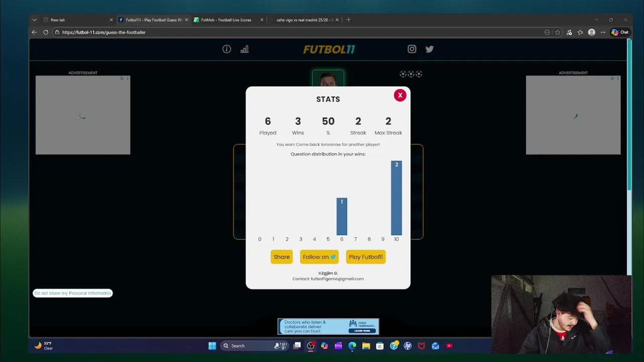Open the Settings and more ellipsis menu
644x362 pixels.
coord(603,32)
